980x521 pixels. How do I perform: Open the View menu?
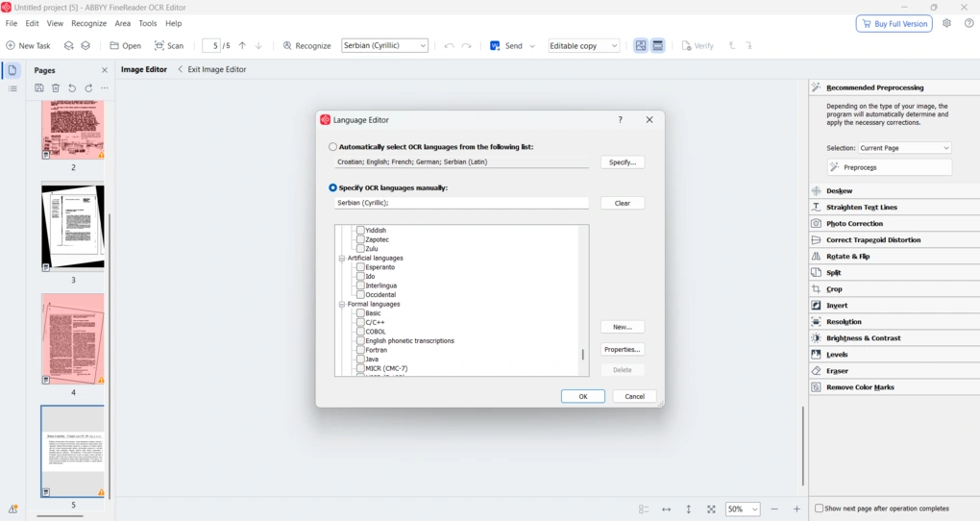(x=55, y=23)
